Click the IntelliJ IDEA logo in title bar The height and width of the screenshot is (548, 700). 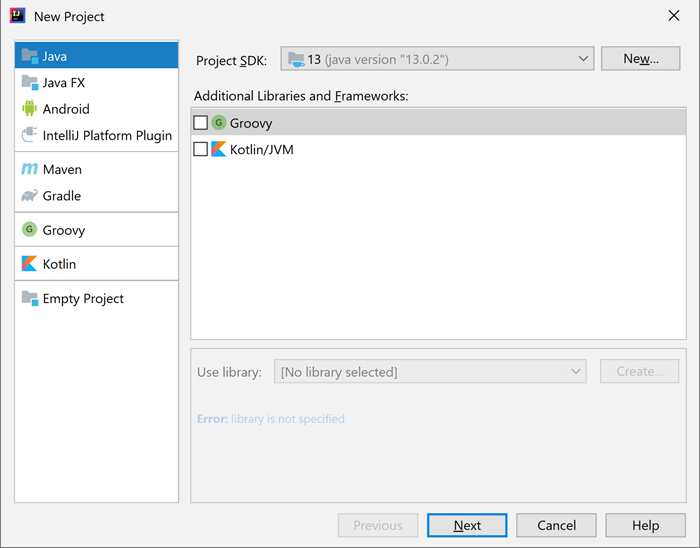coord(17,16)
